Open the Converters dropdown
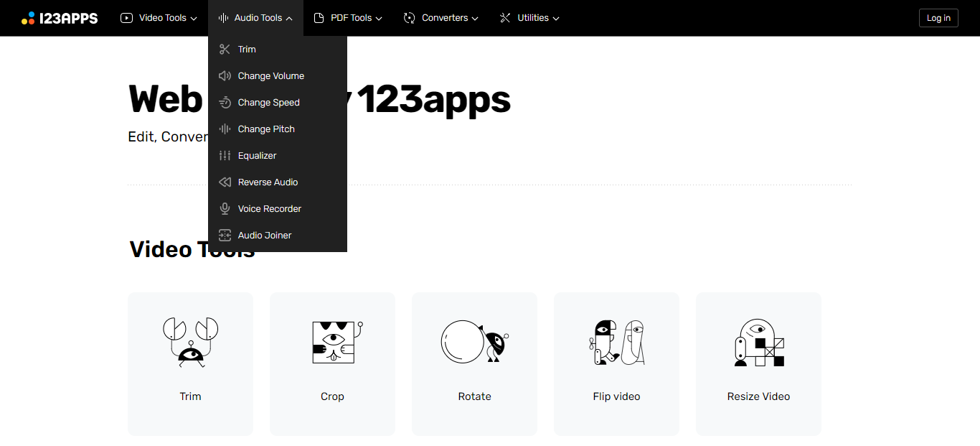 click(440, 17)
